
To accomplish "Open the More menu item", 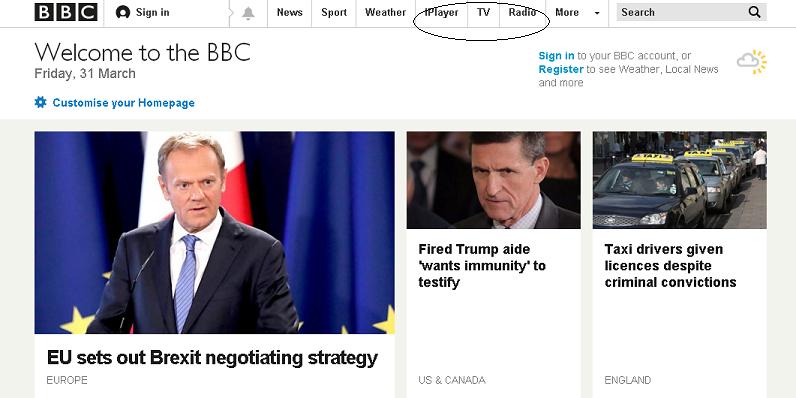I will click(567, 12).
